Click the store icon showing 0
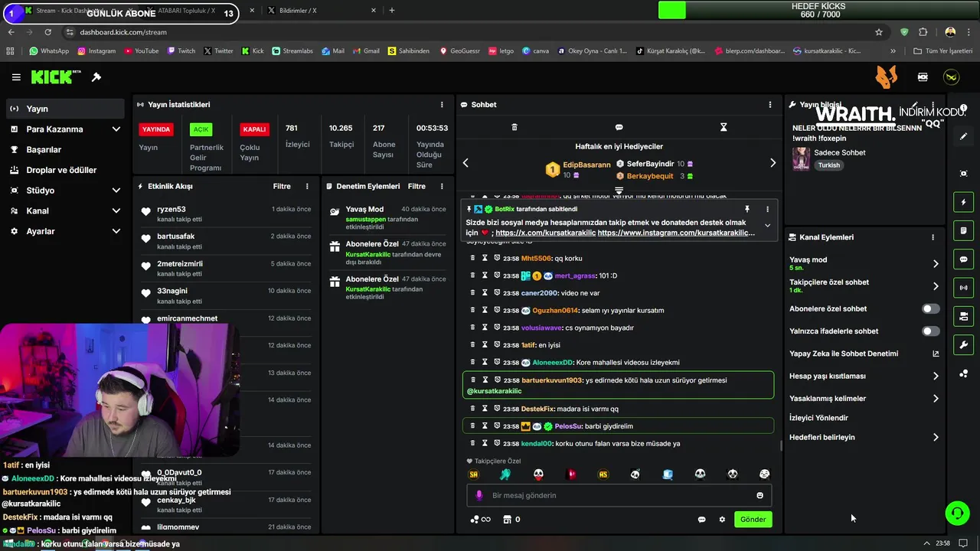980x551 pixels. 506,520
